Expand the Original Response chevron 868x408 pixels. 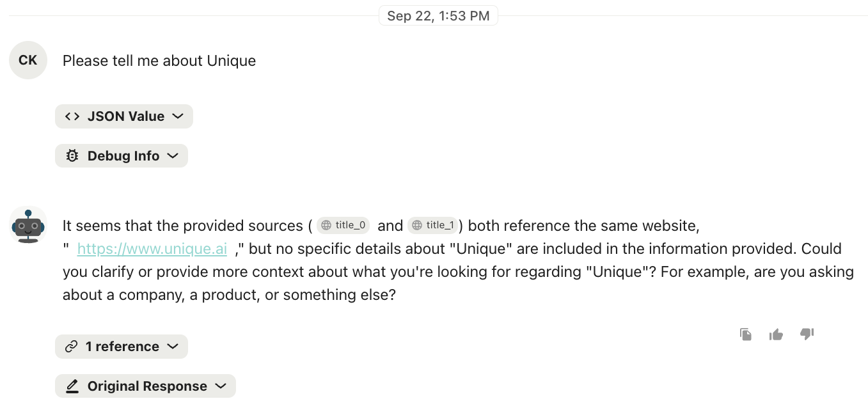tap(221, 386)
